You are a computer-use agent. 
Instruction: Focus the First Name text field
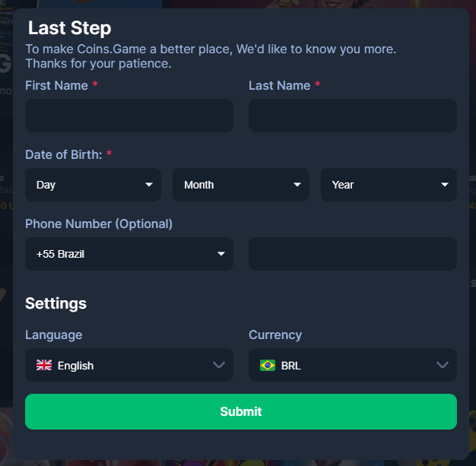129,116
